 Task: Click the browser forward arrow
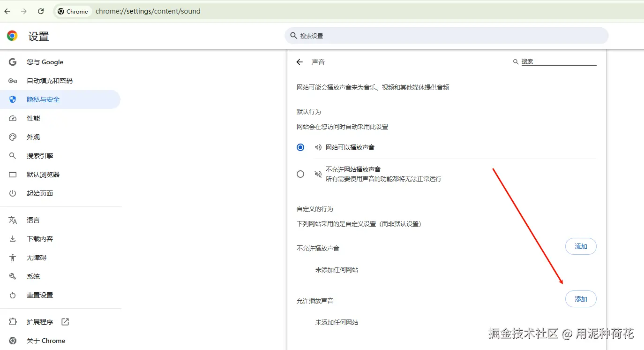pos(24,11)
